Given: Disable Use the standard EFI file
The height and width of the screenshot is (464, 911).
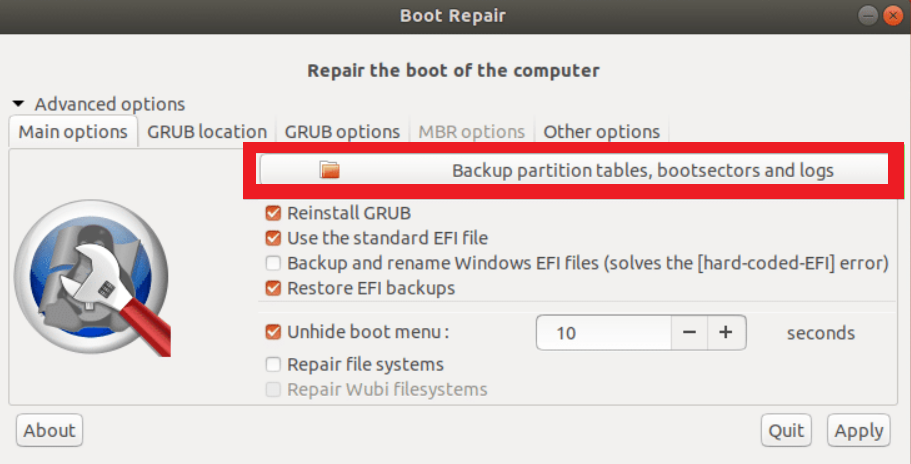Looking at the screenshot, I should (273, 238).
